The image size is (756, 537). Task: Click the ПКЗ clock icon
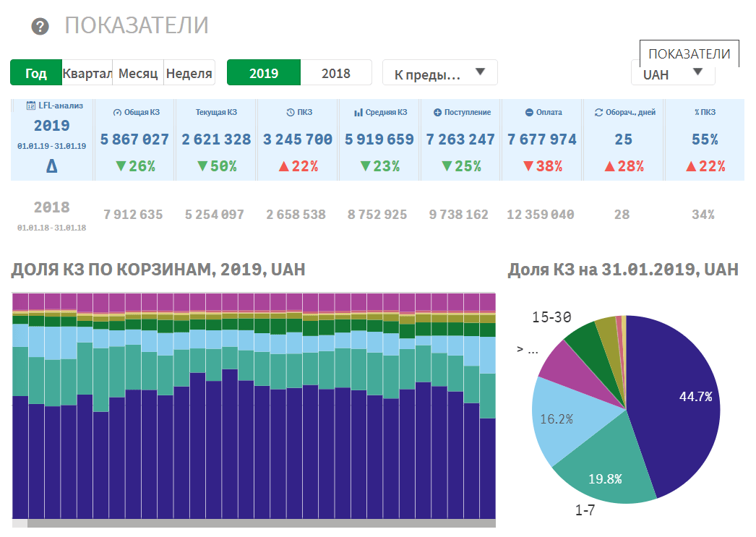[291, 113]
